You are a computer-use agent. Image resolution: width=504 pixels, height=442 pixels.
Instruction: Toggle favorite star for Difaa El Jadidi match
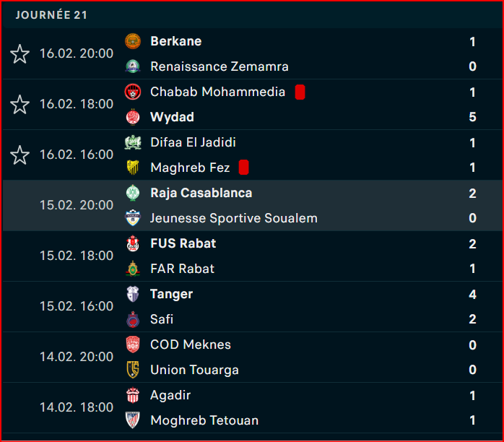click(20, 155)
